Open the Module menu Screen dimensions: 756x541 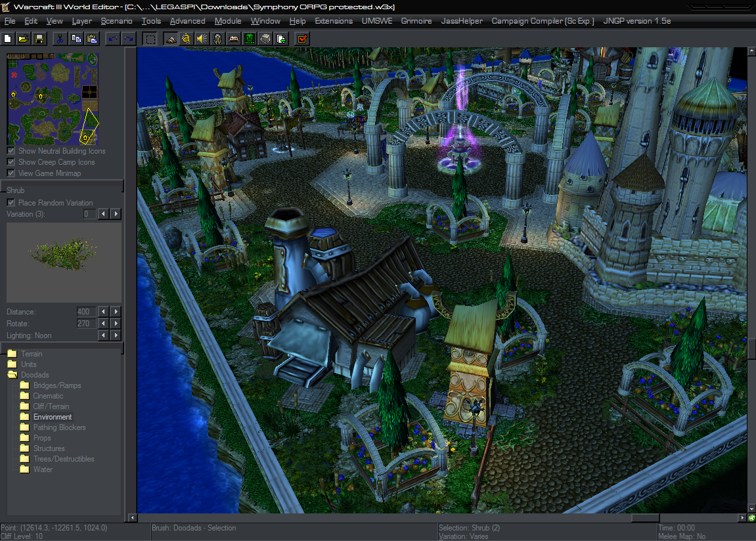pyautogui.click(x=228, y=21)
